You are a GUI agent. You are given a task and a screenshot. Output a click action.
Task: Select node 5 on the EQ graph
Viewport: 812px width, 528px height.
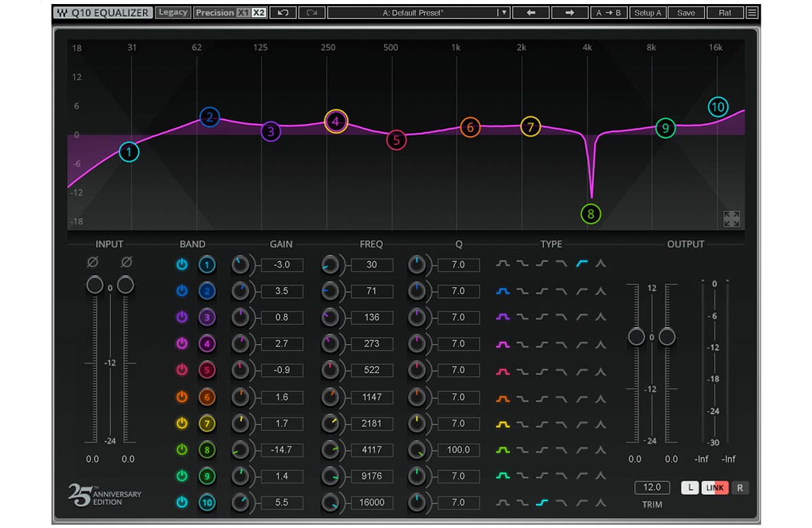pyautogui.click(x=397, y=140)
